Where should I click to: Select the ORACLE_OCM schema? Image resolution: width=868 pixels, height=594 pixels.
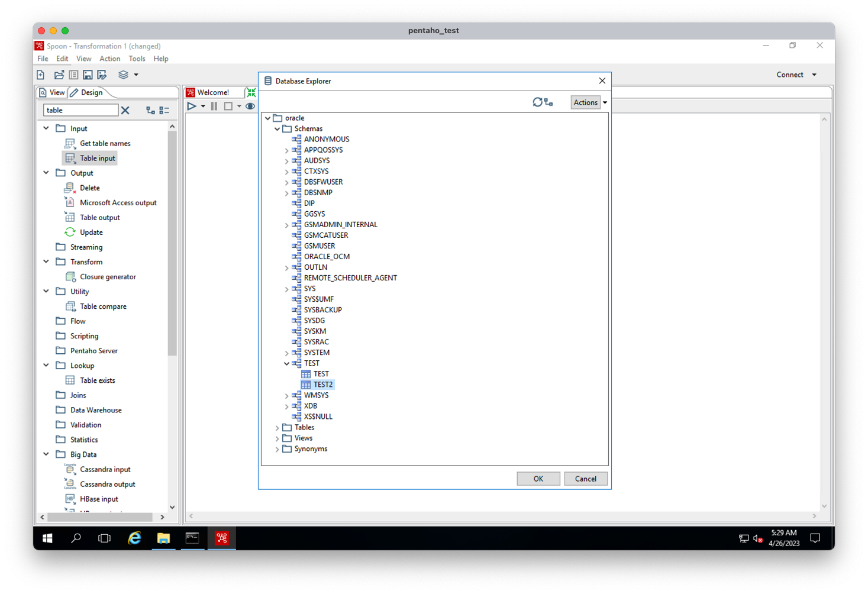327,257
